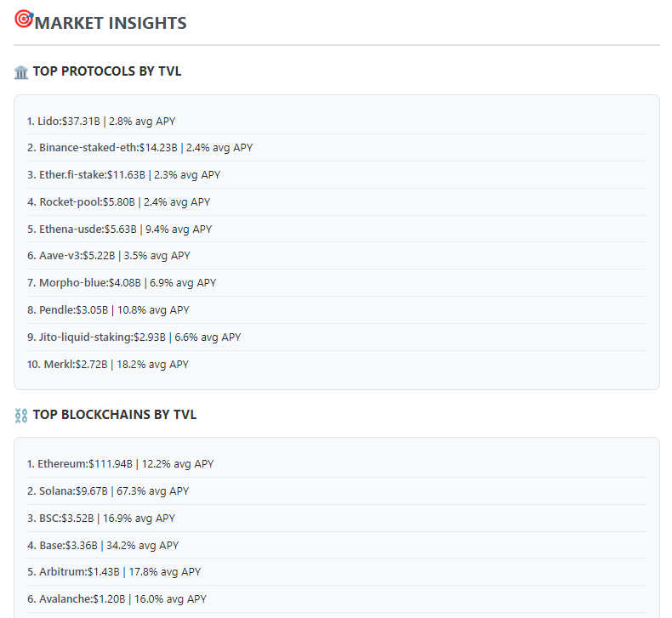Click the BSC $3.52B blockchain row
This screenshot has width=672, height=618.
pyautogui.click(x=337, y=519)
